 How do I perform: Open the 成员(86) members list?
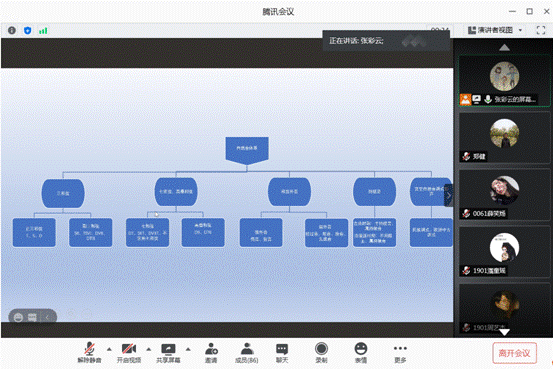(247, 353)
